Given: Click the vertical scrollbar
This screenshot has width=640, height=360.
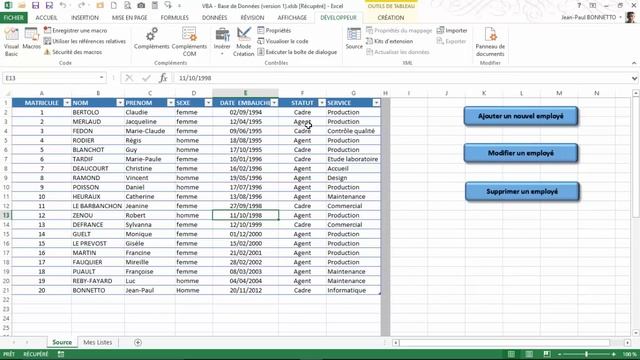Looking at the screenshot, I should (x=636, y=159).
